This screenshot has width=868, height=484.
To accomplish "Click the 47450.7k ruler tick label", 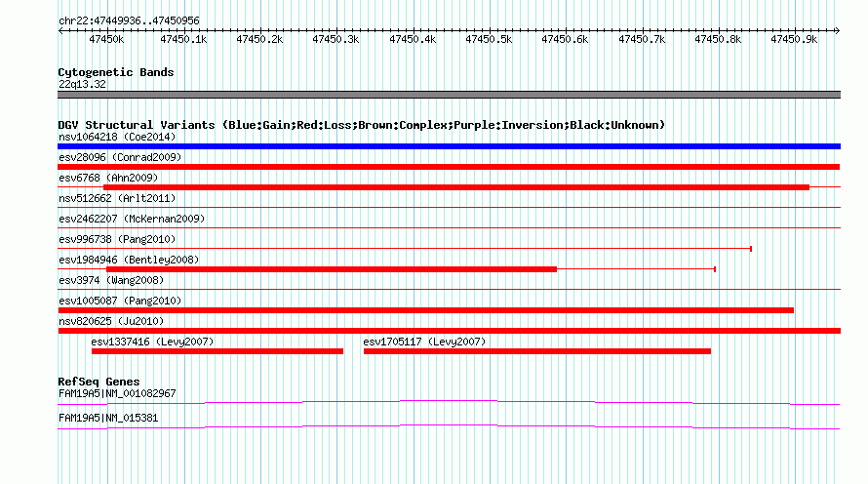I will [x=642, y=39].
